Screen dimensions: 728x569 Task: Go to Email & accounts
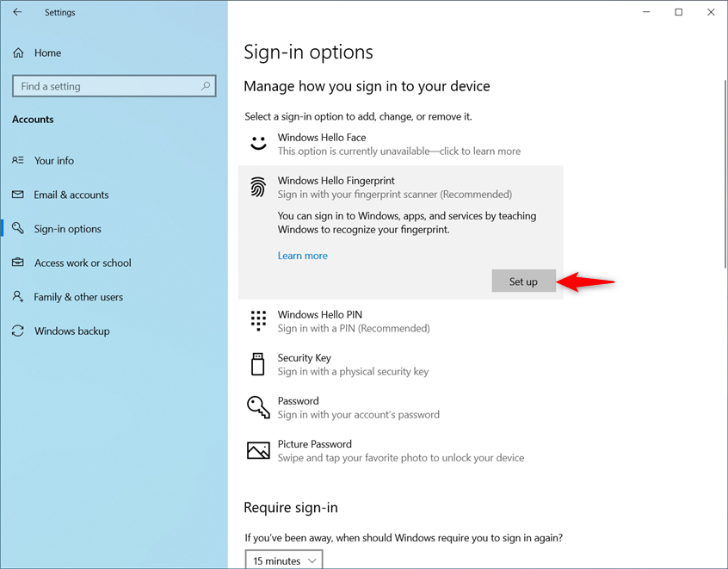114,195
